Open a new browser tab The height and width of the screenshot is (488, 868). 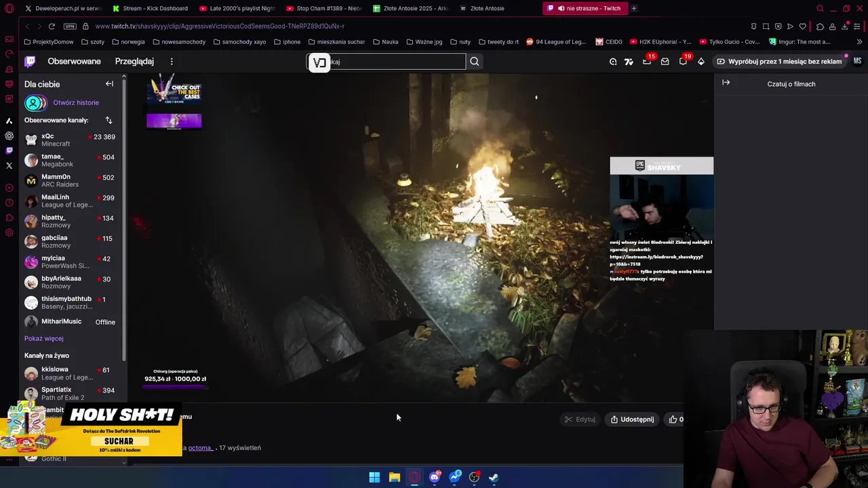click(634, 8)
